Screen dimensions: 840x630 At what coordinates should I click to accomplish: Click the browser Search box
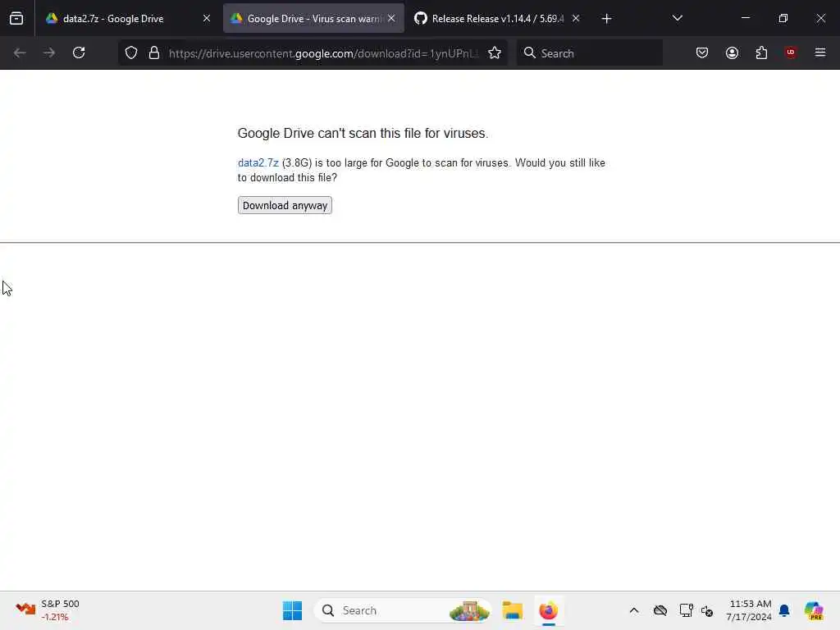pos(589,53)
